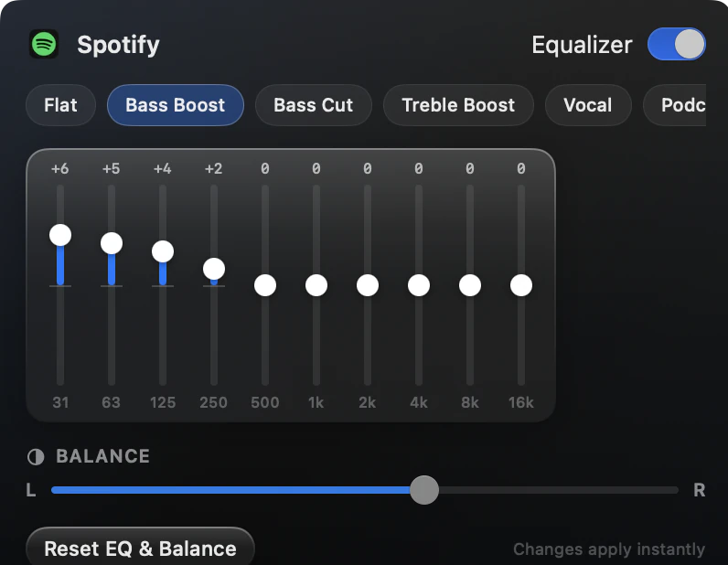Click the 500 frequency label
The width and height of the screenshot is (728, 565).
tap(265, 402)
